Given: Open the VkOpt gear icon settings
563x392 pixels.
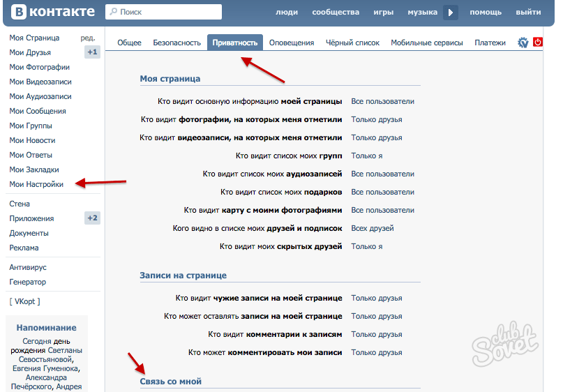Looking at the screenshot, I should tap(523, 43).
